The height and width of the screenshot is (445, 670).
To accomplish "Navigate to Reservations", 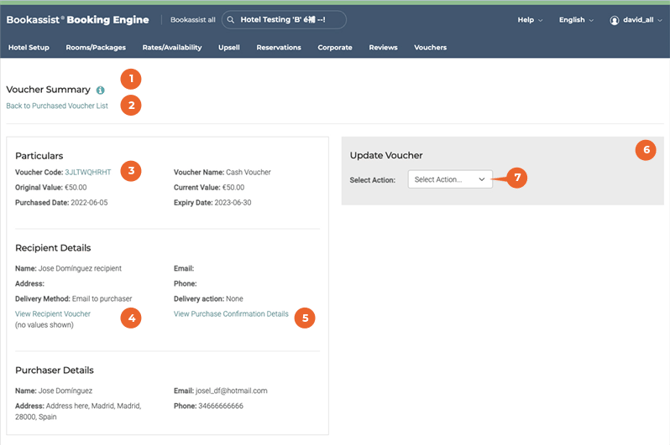I will pyautogui.click(x=278, y=47).
